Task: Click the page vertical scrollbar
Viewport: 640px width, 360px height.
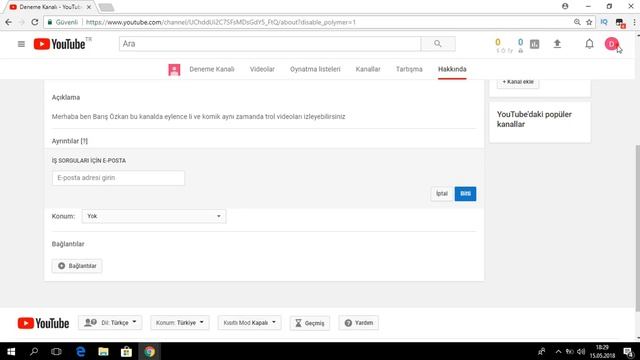Action: 637,229
